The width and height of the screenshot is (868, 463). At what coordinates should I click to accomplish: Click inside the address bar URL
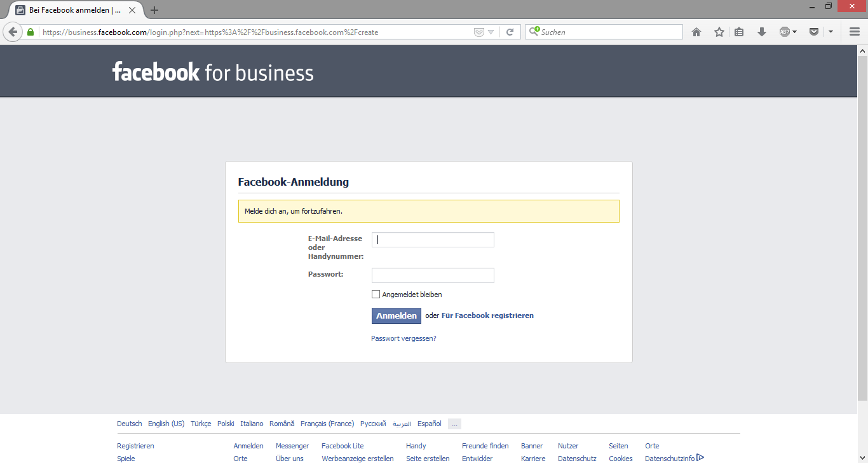tap(254, 32)
